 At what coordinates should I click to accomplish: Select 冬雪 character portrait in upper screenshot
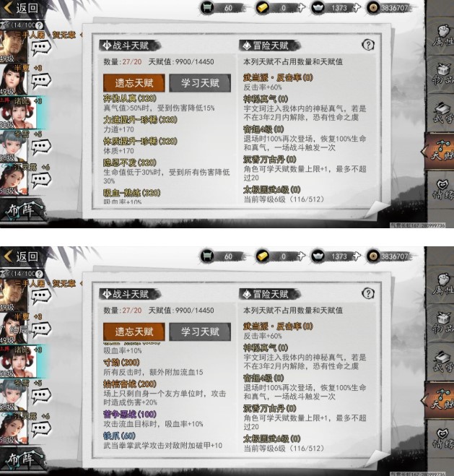tap(14, 147)
